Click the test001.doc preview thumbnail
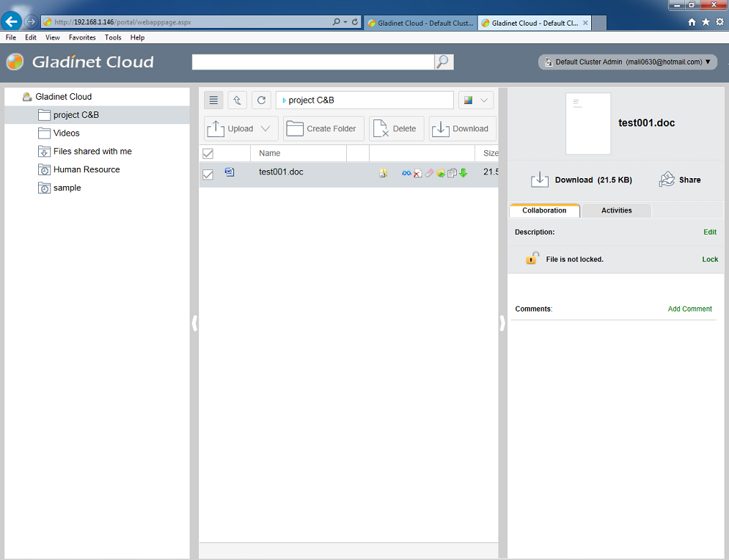 point(587,123)
